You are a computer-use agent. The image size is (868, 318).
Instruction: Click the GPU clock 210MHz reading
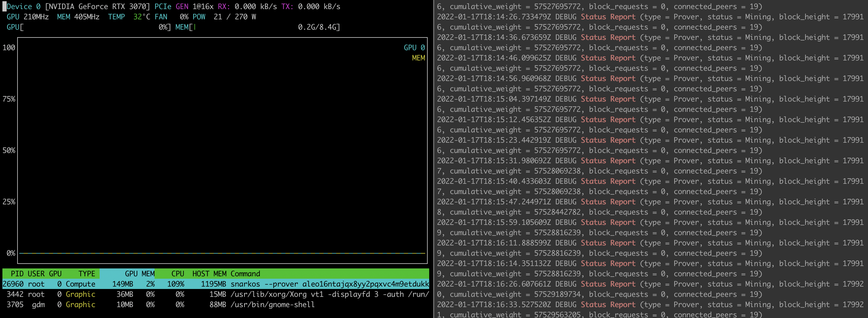tap(28, 17)
